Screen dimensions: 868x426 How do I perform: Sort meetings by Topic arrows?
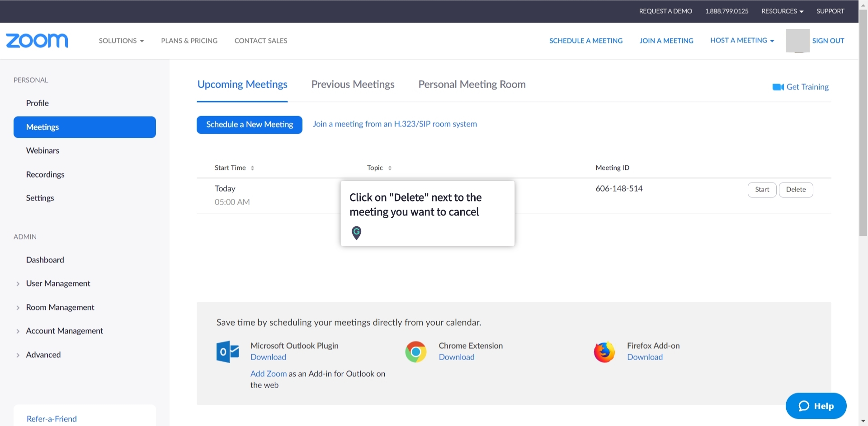pyautogui.click(x=390, y=168)
